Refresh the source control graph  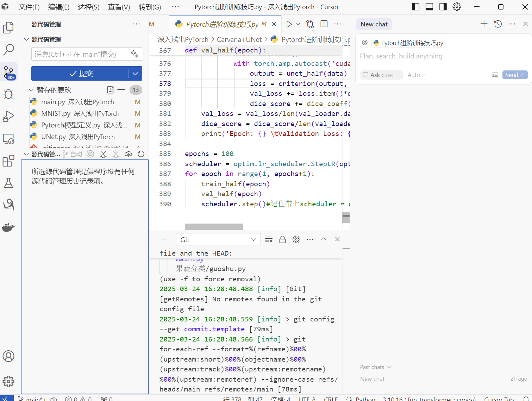[141, 154]
